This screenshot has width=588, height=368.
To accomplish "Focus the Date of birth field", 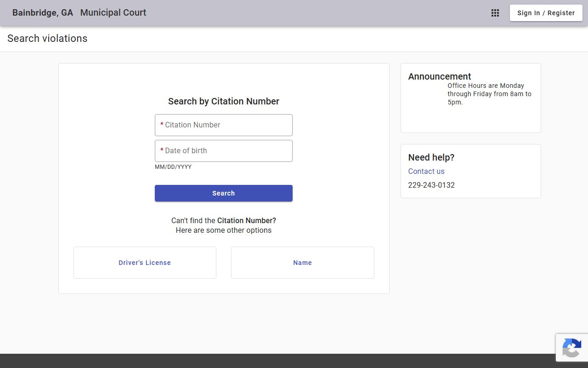I will click(224, 151).
